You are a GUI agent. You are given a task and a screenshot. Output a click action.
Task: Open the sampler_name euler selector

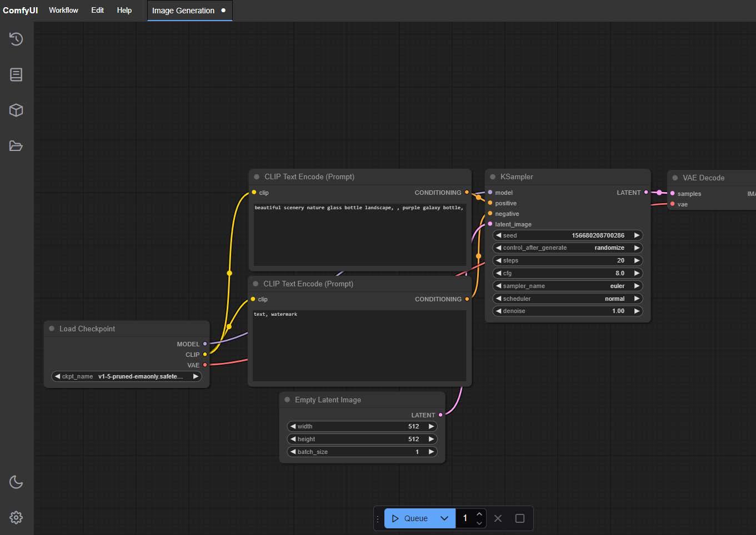tap(567, 286)
